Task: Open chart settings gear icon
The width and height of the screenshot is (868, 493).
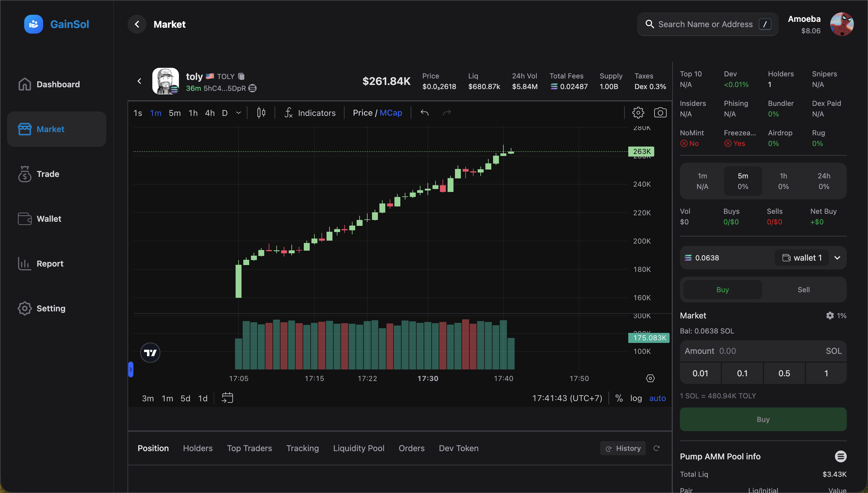Action: (639, 112)
